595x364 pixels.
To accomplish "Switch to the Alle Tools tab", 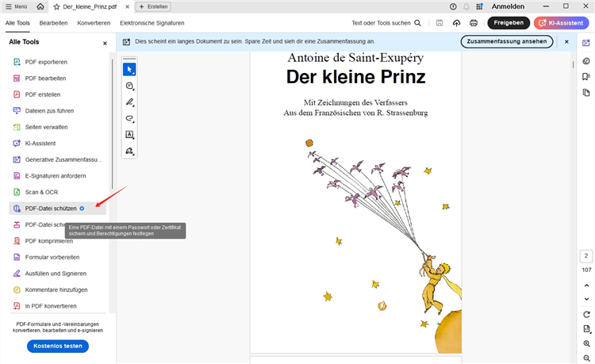I will coord(17,23).
